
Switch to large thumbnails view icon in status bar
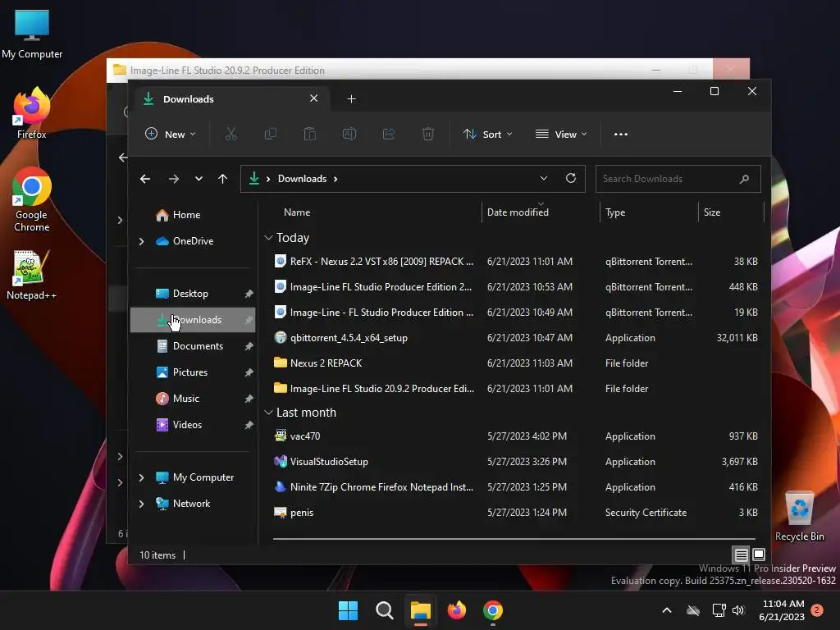[x=759, y=555]
